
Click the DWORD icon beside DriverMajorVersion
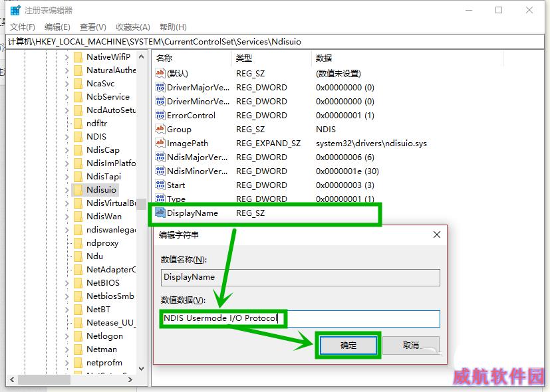click(x=160, y=88)
